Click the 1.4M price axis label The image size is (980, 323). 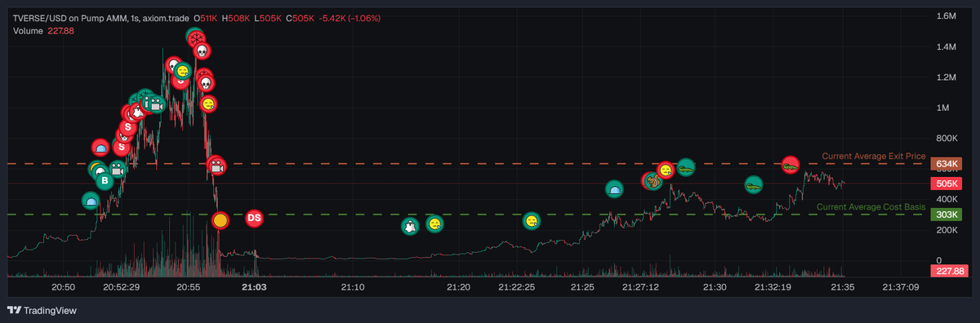pyautogui.click(x=947, y=46)
